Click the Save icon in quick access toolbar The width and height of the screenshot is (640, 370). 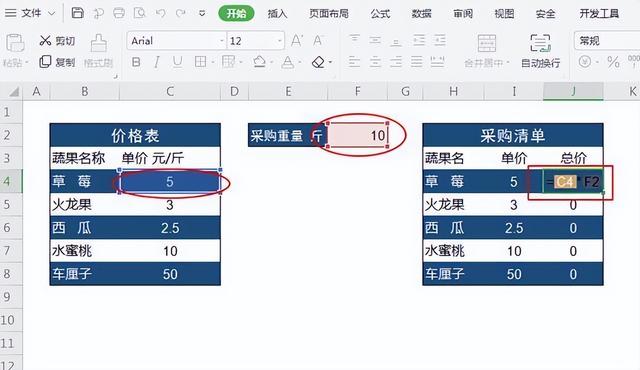click(x=78, y=13)
